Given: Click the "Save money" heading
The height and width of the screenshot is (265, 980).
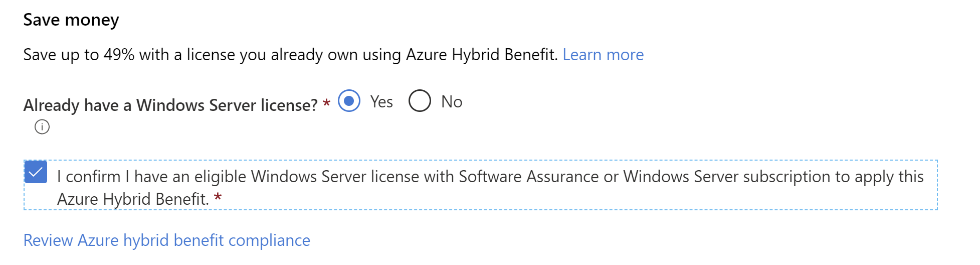Looking at the screenshot, I should click(x=71, y=20).
